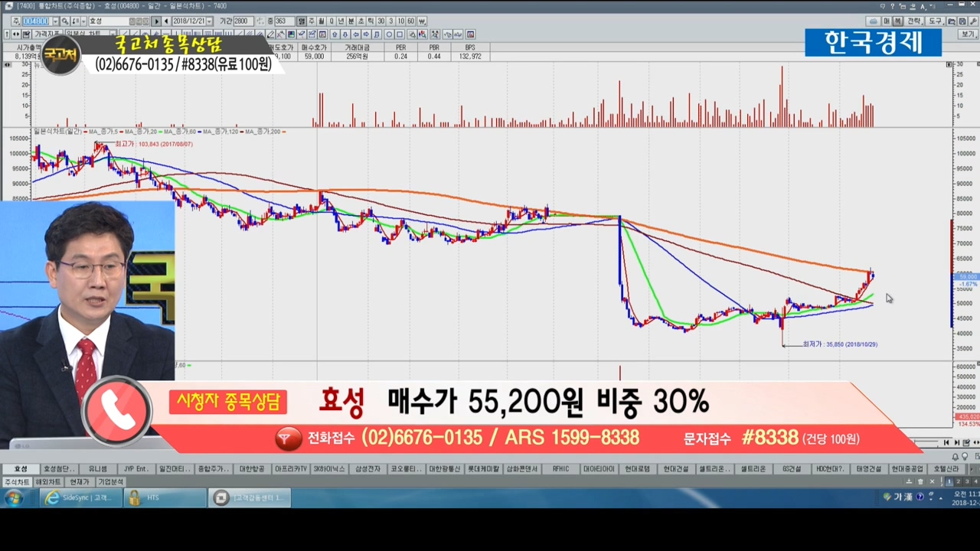Open the 해외차트 overseas chart tab
980x551 pixels.
click(x=47, y=481)
